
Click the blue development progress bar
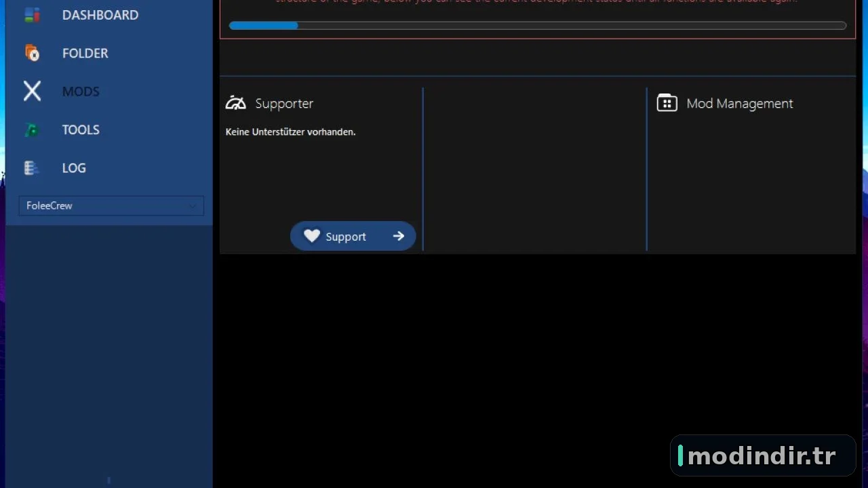pos(538,26)
